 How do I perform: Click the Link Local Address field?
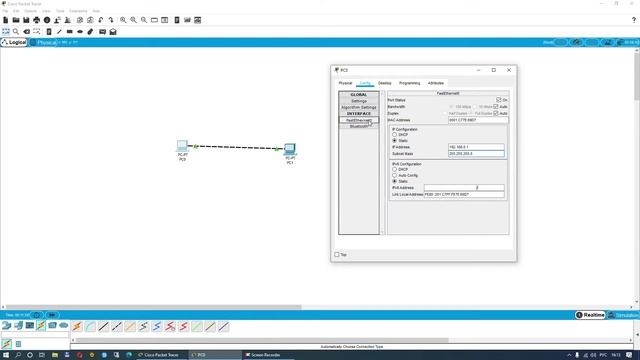click(464, 194)
